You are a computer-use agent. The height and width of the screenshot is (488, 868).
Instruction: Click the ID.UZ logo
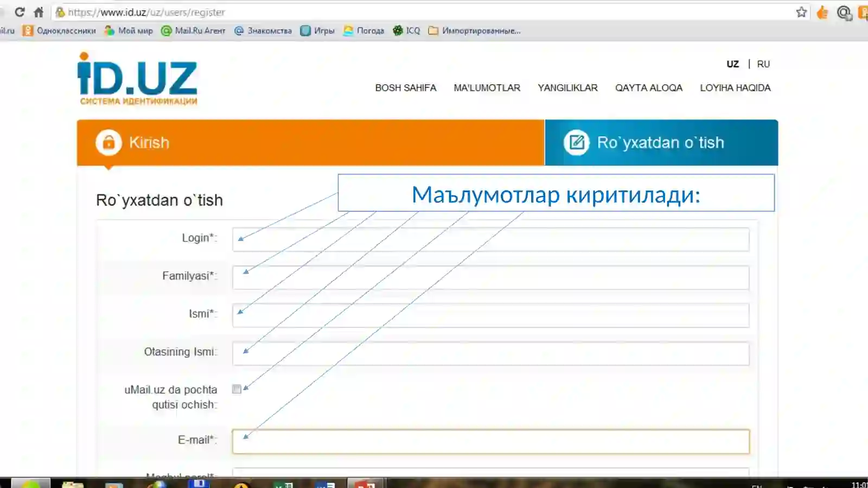click(138, 79)
